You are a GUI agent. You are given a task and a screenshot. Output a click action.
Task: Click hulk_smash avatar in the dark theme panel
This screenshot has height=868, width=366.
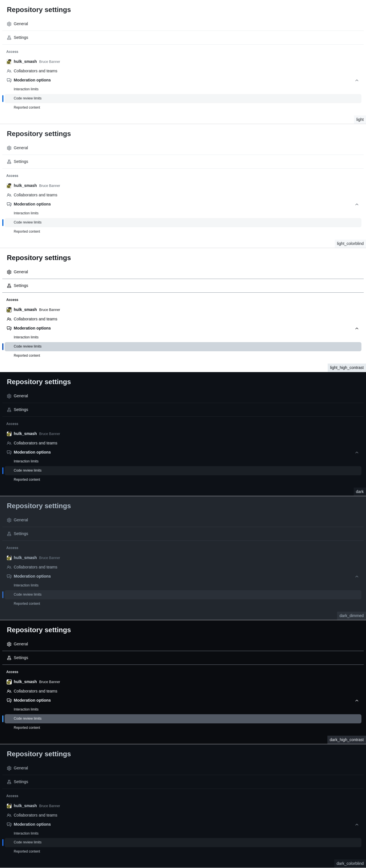(x=9, y=434)
